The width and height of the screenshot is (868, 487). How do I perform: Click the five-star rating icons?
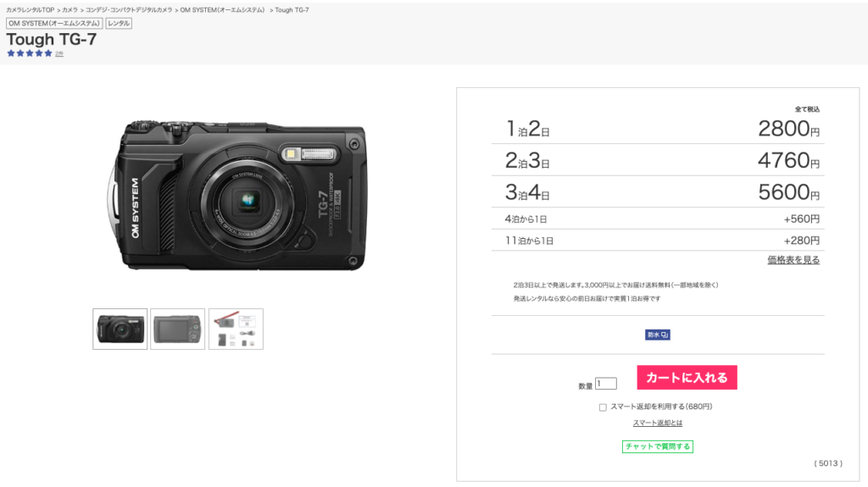point(30,53)
